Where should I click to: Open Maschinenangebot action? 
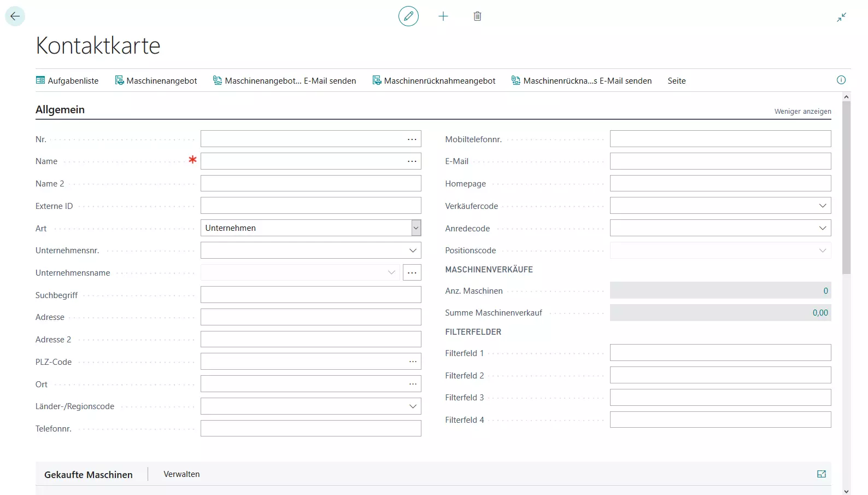156,80
